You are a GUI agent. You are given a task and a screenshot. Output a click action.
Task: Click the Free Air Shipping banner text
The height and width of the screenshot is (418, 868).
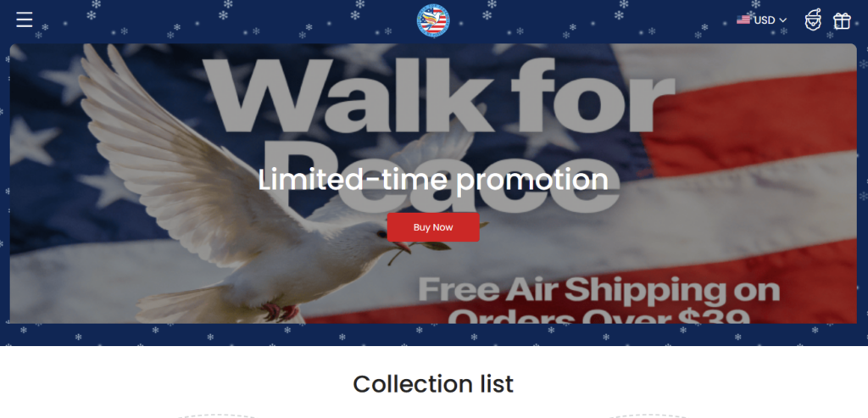599,290
